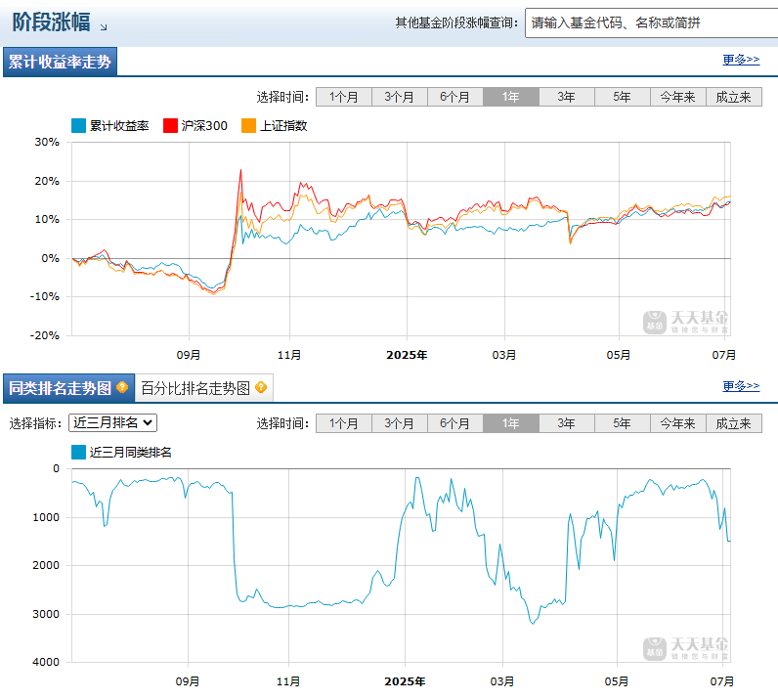Select the 同类排名走势图 tab
778x700 pixels.
point(68,388)
